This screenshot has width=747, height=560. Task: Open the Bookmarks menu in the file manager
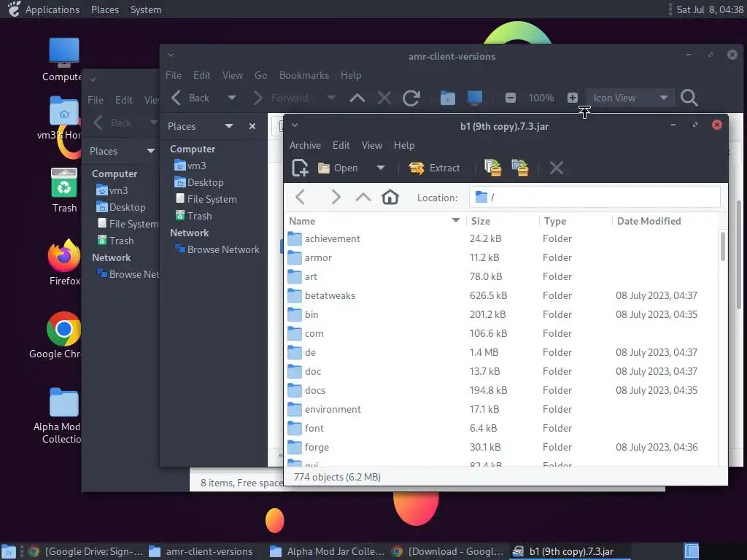(x=304, y=75)
